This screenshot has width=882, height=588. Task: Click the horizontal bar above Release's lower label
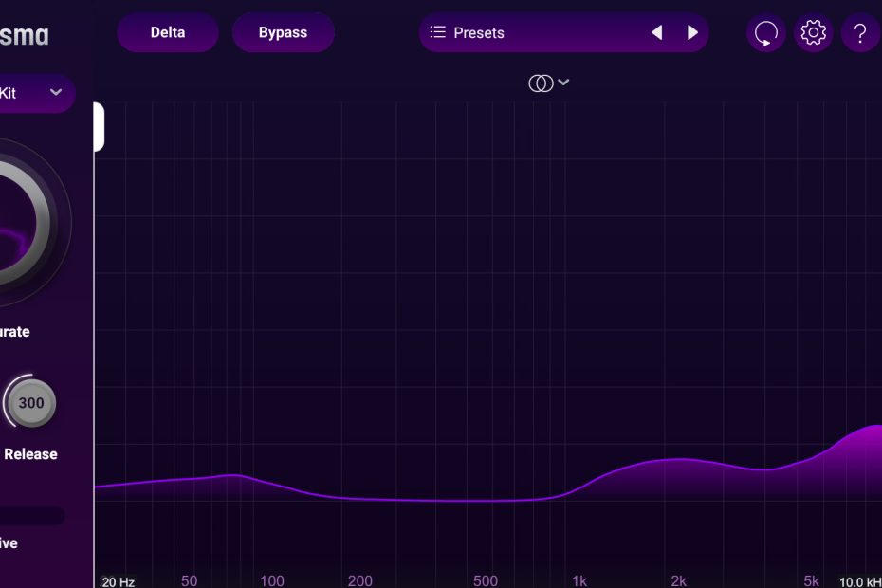click(32, 516)
